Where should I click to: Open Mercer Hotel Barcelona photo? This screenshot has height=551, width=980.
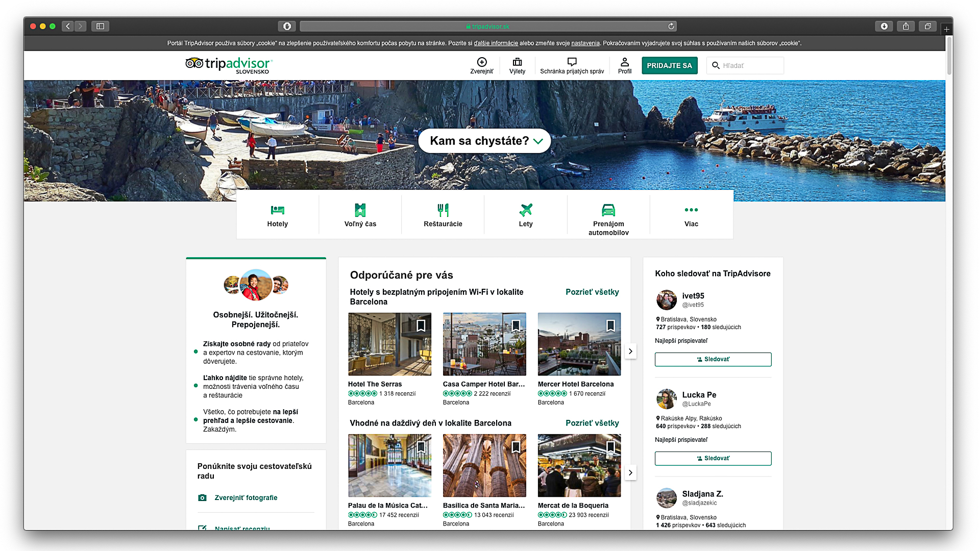point(579,344)
